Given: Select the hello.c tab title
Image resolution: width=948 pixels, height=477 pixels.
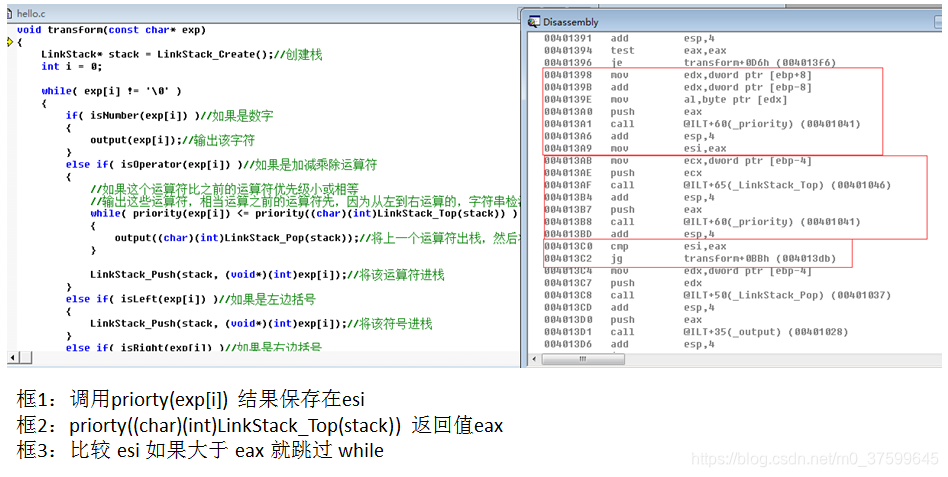Looking at the screenshot, I should point(30,13).
